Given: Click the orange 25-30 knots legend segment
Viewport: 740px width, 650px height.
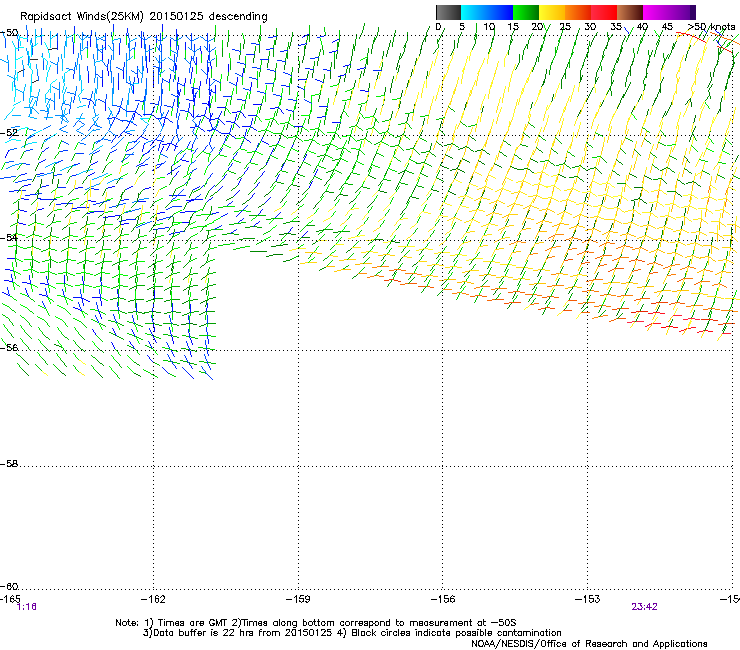Looking at the screenshot, I should pos(578,12).
